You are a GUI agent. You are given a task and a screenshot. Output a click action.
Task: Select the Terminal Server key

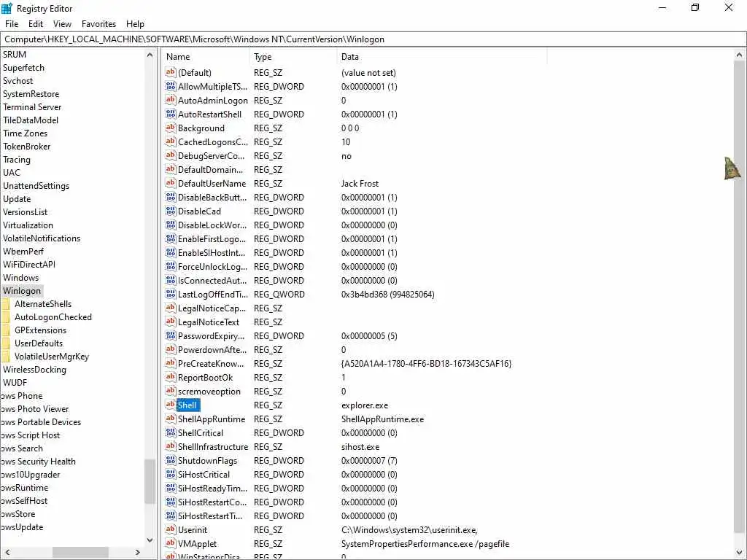[32, 107]
